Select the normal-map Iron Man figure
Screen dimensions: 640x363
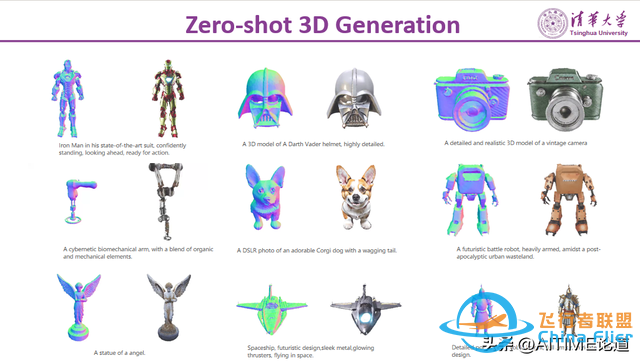[67, 98]
